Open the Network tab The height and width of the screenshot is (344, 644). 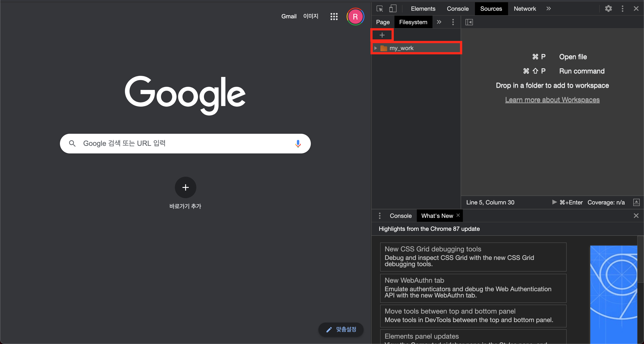point(525,9)
